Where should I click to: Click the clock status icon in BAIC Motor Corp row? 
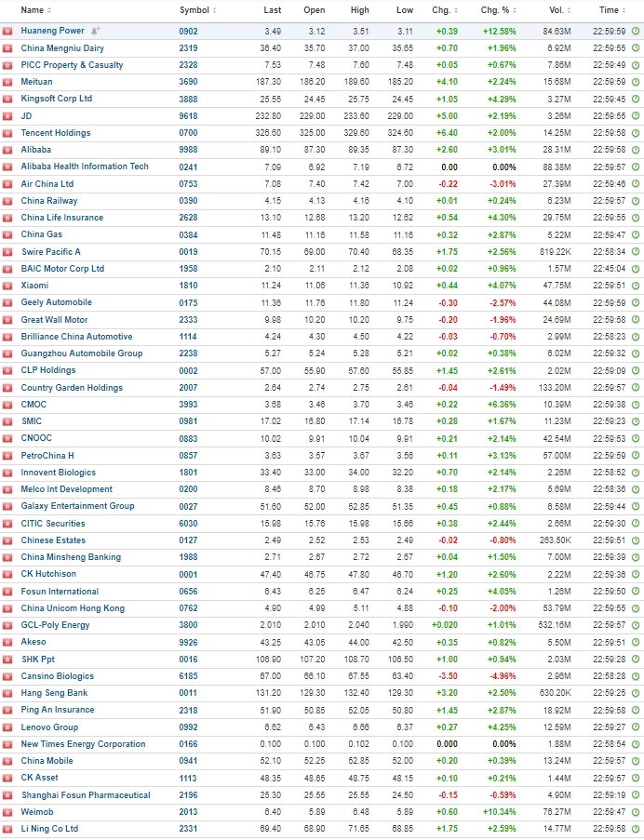(636, 269)
